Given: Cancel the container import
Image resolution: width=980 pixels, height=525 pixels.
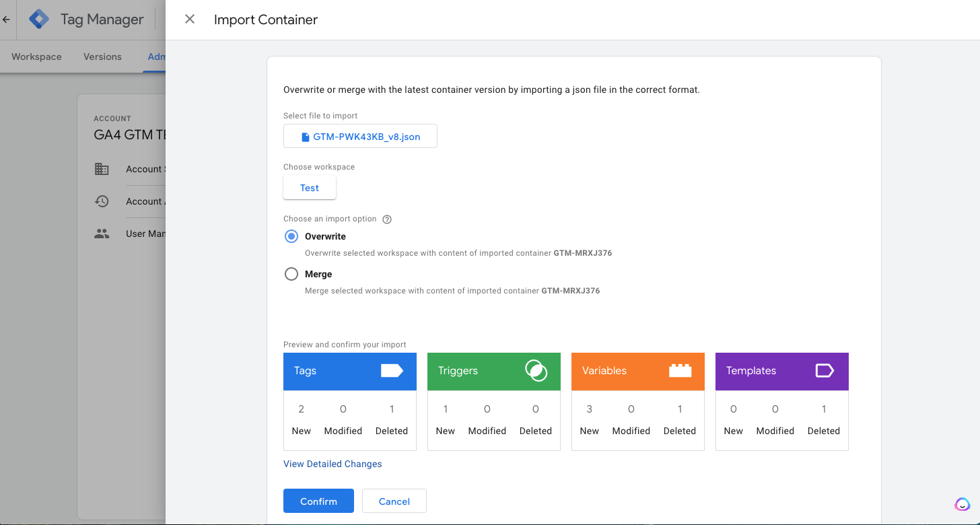Looking at the screenshot, I should pos(394,501).
